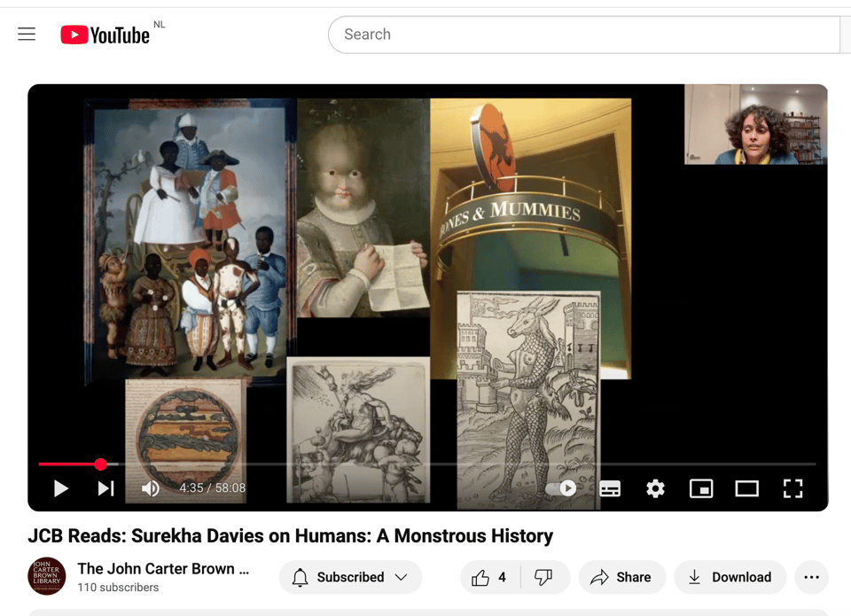Skip to next video

[x=105, y=488]
